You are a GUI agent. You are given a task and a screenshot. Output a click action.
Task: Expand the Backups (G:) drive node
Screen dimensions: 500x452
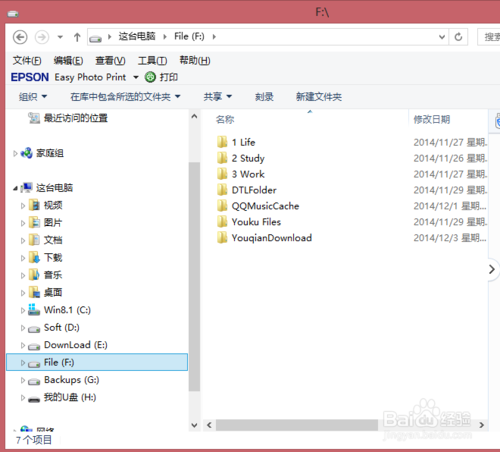23,380
